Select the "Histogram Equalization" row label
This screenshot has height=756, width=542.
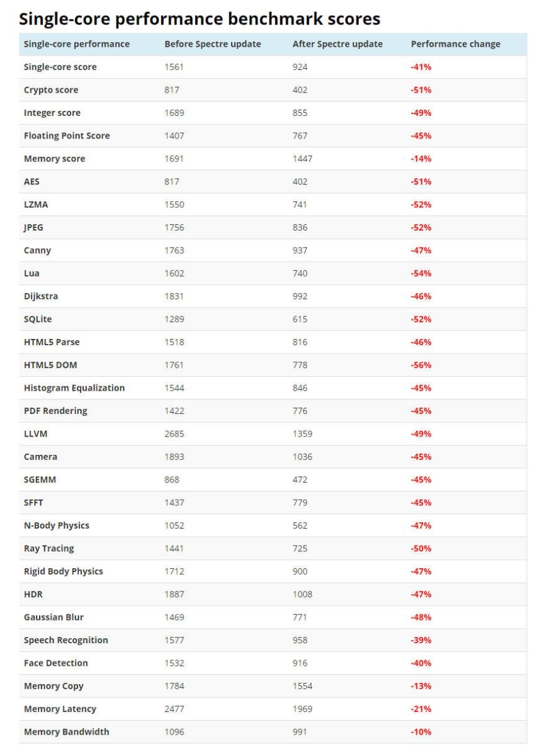click(74, 388)
